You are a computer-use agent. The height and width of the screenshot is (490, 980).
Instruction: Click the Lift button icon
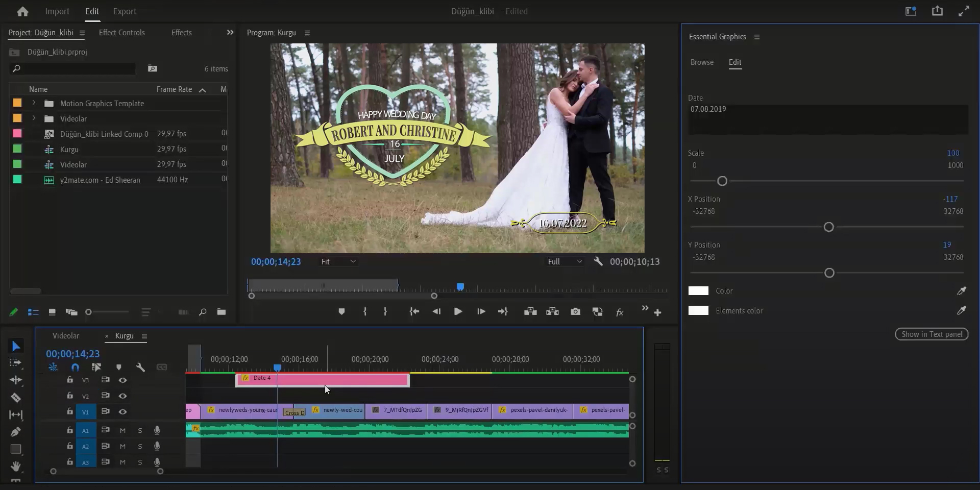click(530, 311)
